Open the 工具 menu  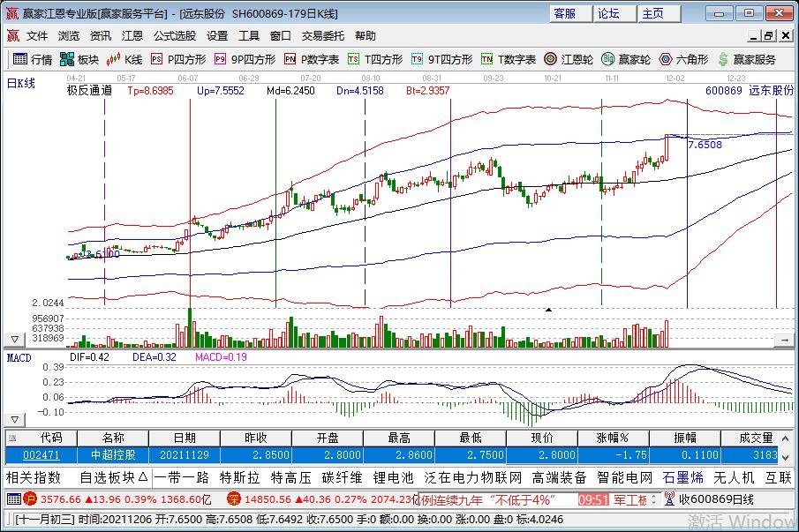[x=249, y=35]
